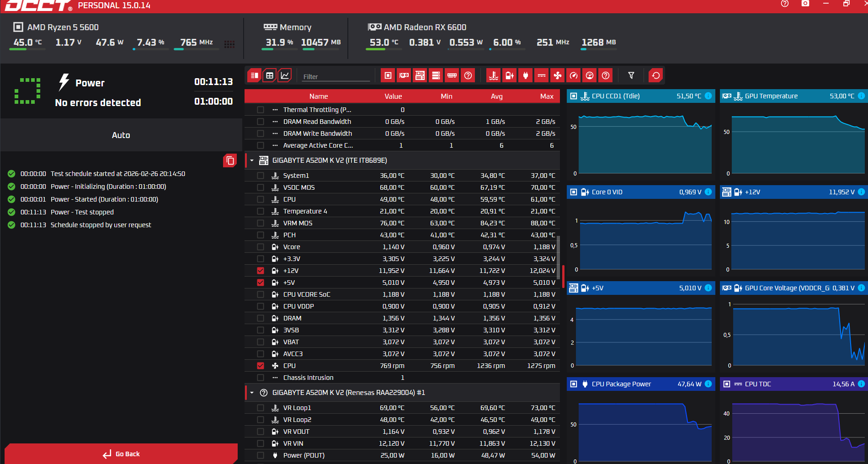Toggle temperature sensor type filter

(494, 75)
